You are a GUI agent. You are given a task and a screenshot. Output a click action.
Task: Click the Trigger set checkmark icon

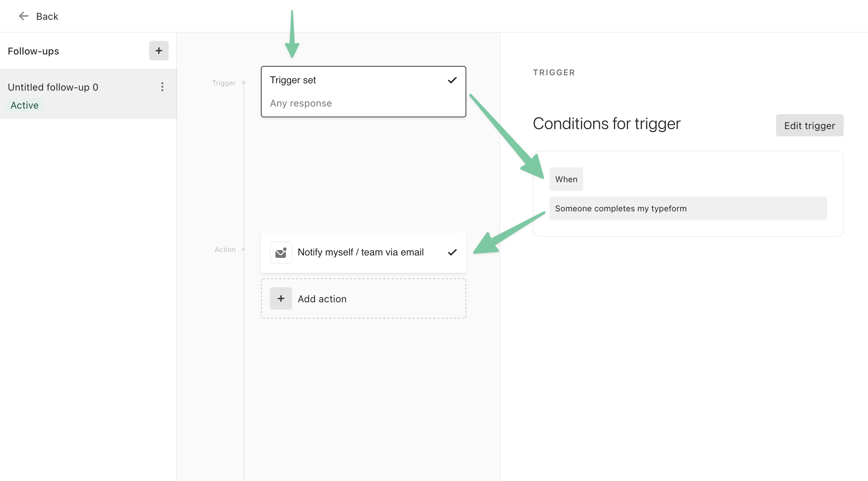pos(452,80)
